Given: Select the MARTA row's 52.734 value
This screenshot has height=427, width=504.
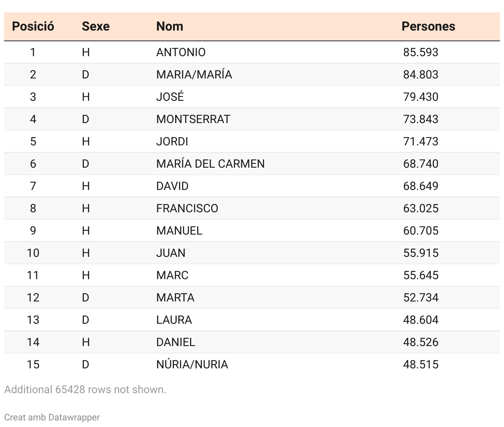Looking at the screenshot, I should [421, 298].
